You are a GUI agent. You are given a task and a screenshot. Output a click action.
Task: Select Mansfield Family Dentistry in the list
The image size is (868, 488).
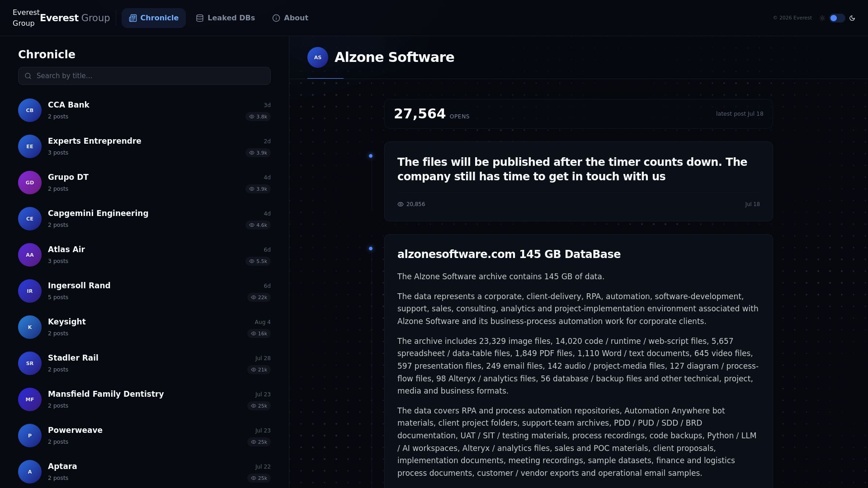(x=144, y=399)
